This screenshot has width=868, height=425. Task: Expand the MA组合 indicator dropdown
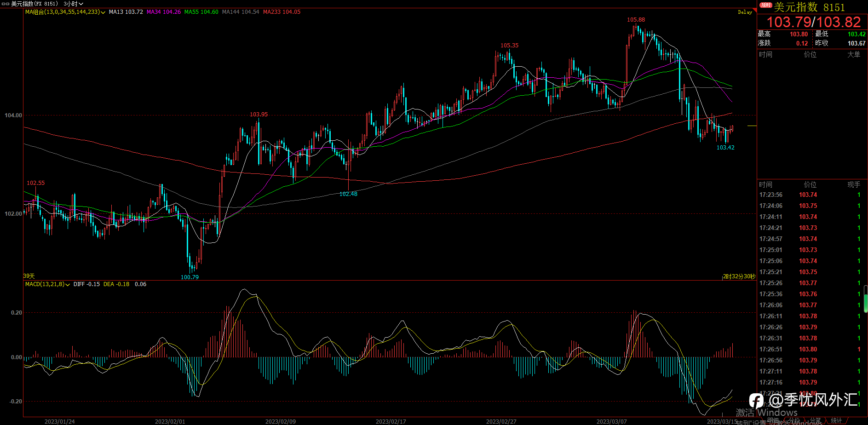[x=103, y=12]
